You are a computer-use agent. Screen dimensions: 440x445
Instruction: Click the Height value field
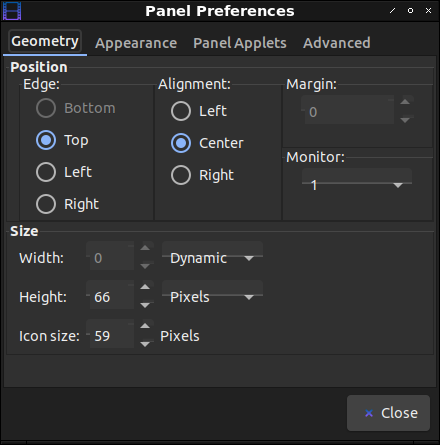pos(111,295)
